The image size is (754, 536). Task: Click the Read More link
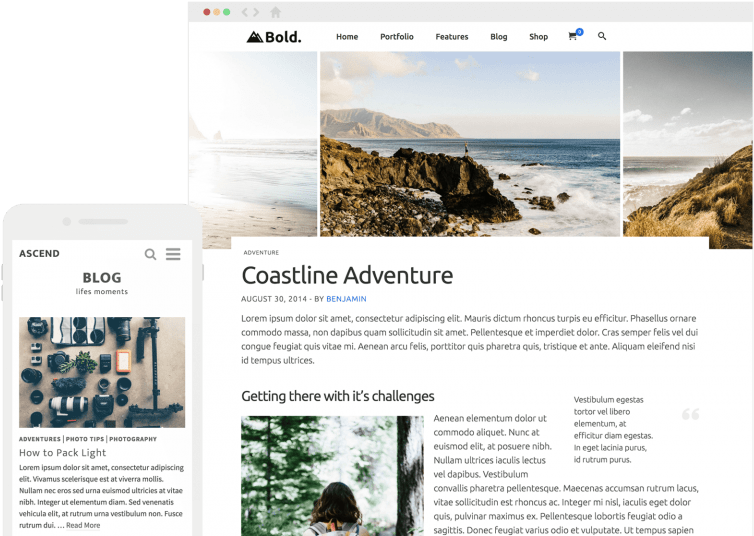pyautogui.click(x=83, y=525)
